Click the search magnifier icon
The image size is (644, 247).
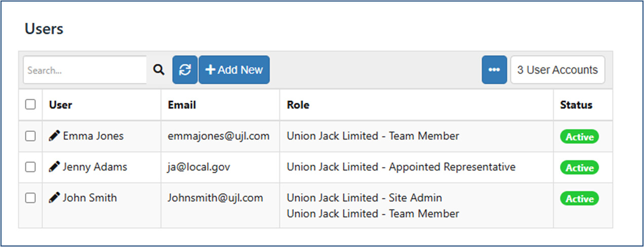click(159, 70)
